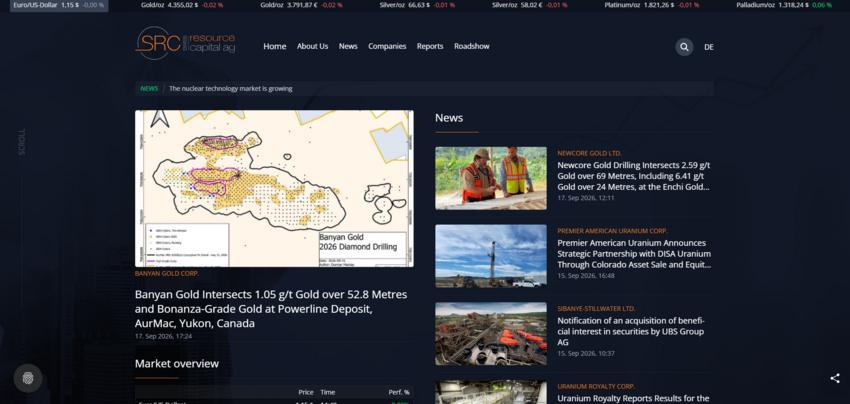
Task: Open UBS Group acquisition notification headline
Action: click(x=630, y=331)
